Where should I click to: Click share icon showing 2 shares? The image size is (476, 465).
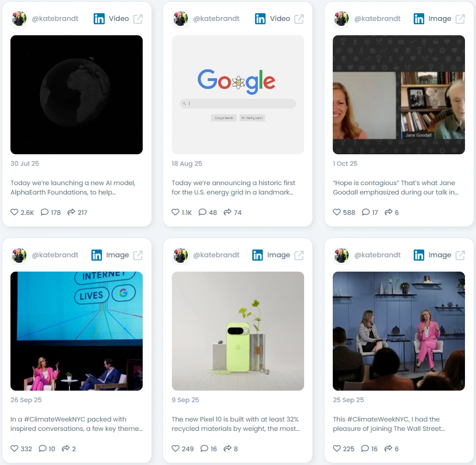click(x=66, y=448)
